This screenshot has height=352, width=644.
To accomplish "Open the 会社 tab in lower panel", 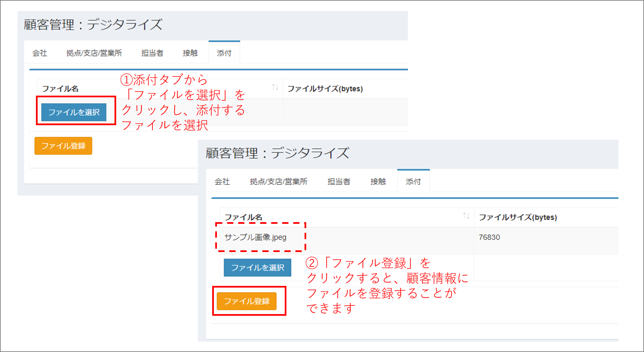I will [222, 182].
